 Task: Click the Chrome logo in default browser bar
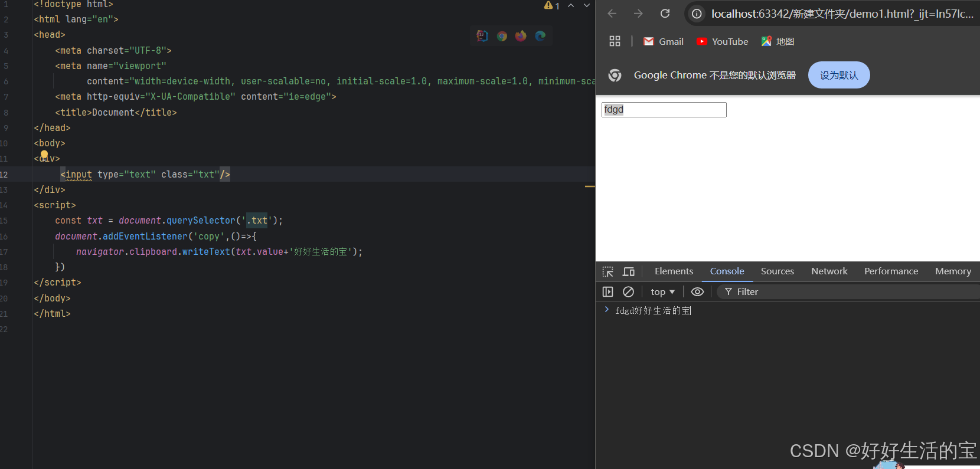pos(615,76)
